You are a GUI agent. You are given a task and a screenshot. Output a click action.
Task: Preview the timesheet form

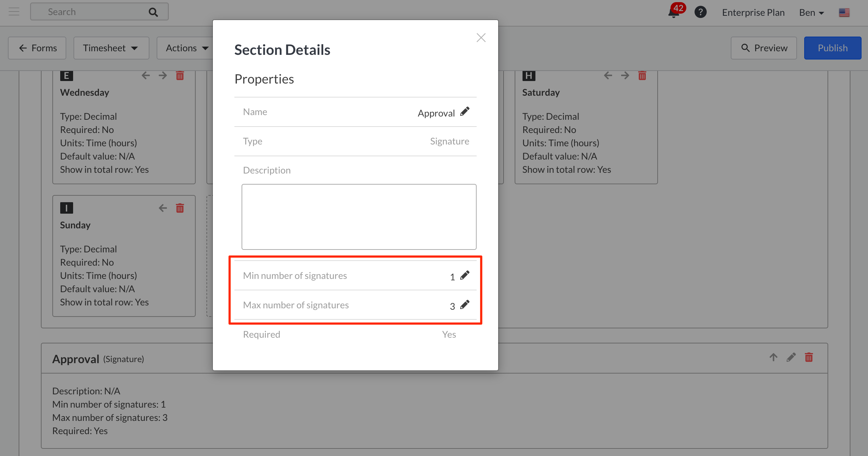click(x=763, y=48)
